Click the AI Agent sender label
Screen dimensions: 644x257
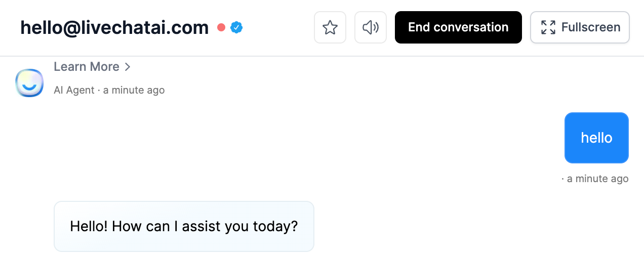[74, 90]
